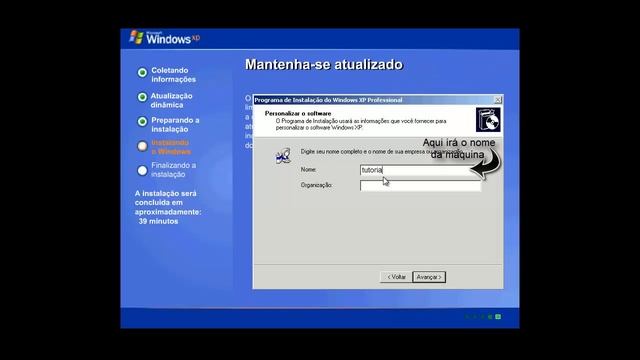Click the Atualização dinâmica step indicator
The width and height of the screenshot is (640, 360).
click(x=142, y=97)
